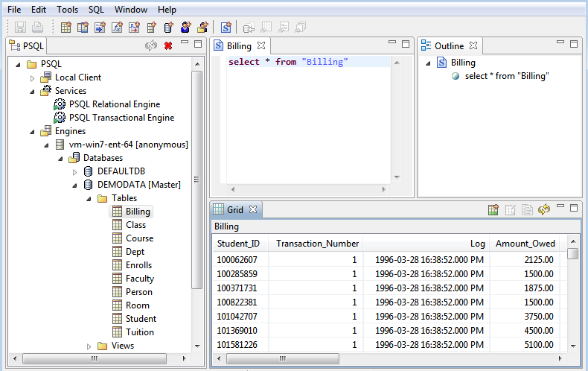Expand the Views folder node
The height and width of the screenshot is (371, 588).
pyautogui.click(x=89, y=346)
